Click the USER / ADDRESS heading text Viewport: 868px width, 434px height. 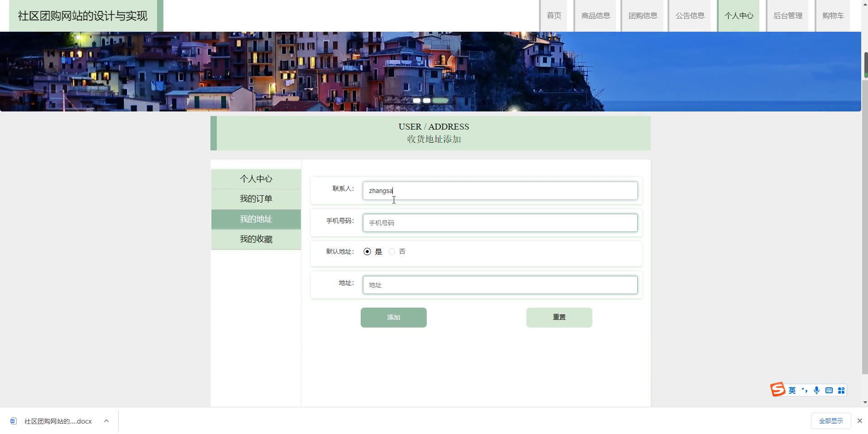tap(434, 126)
